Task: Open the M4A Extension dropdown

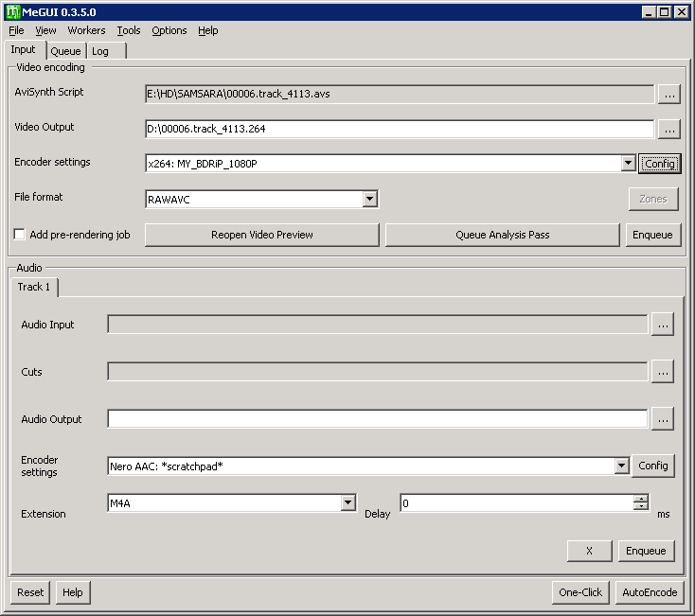Action: point(347,503)
